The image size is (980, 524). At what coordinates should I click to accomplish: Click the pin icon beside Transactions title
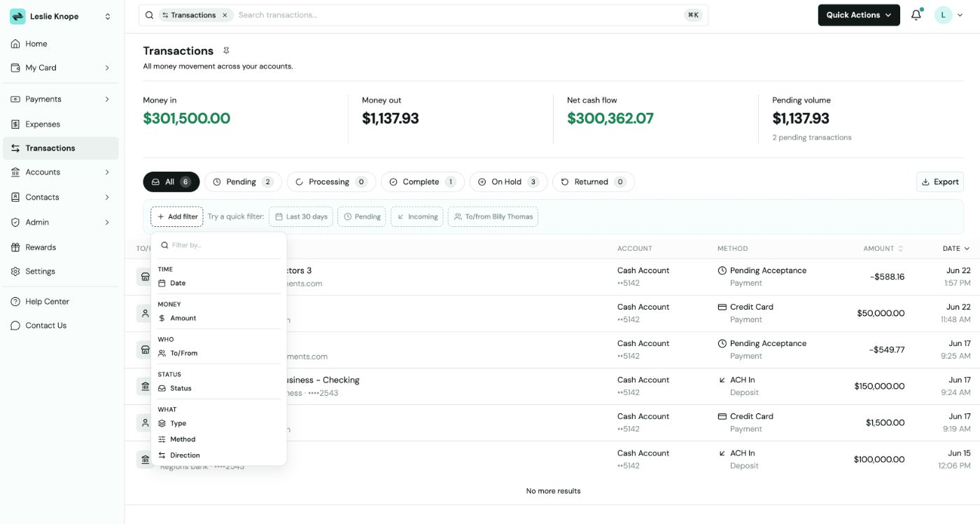226,50
